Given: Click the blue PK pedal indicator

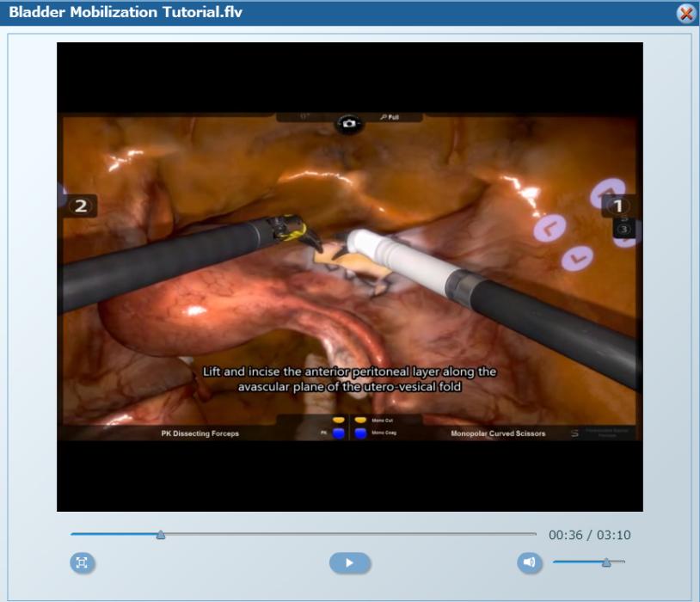Looking at the screenshot, I should coord(338,433).
